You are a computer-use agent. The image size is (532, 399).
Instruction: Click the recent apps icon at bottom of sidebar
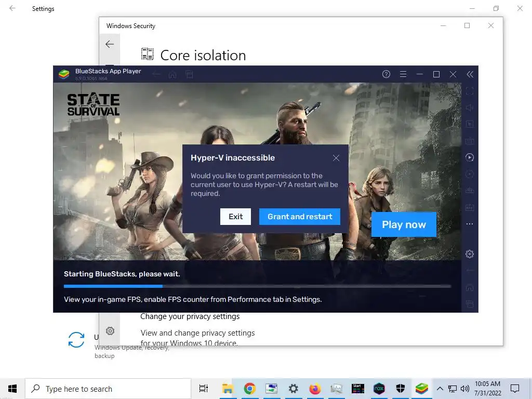tap(470, 304)
